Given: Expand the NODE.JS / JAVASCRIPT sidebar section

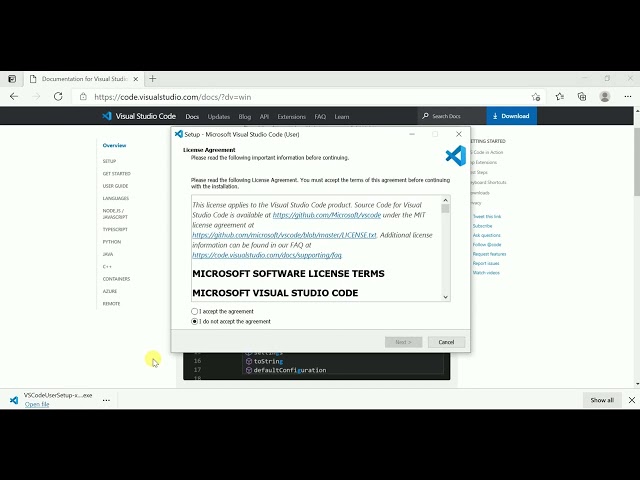Looking at the screenshot, I should click(115, 214).
